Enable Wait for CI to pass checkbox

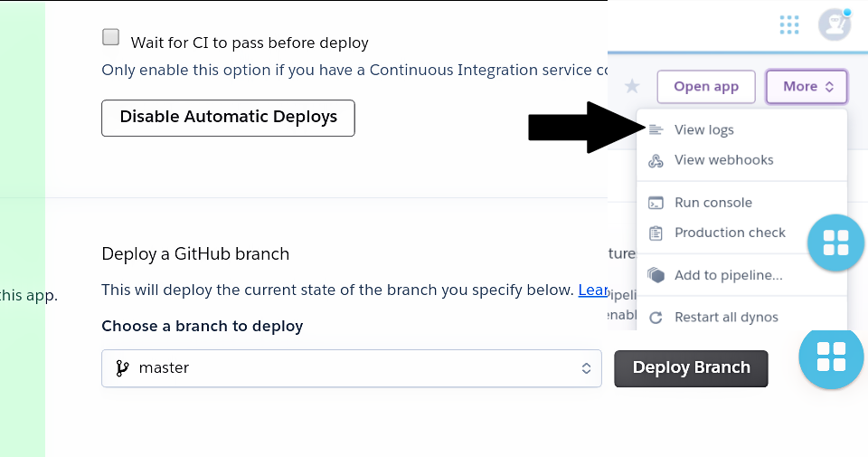pyautogui.click(x=110, y=37)
